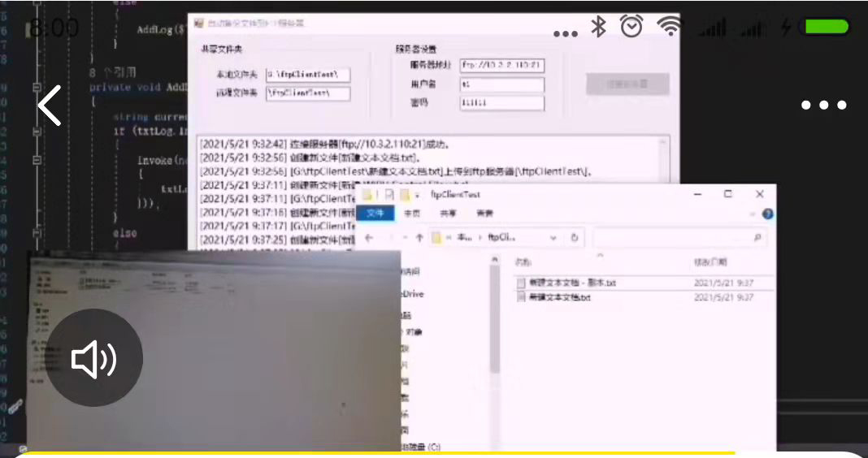
Task: Open the video player's three-dot more menu
Action: point(824,105)
